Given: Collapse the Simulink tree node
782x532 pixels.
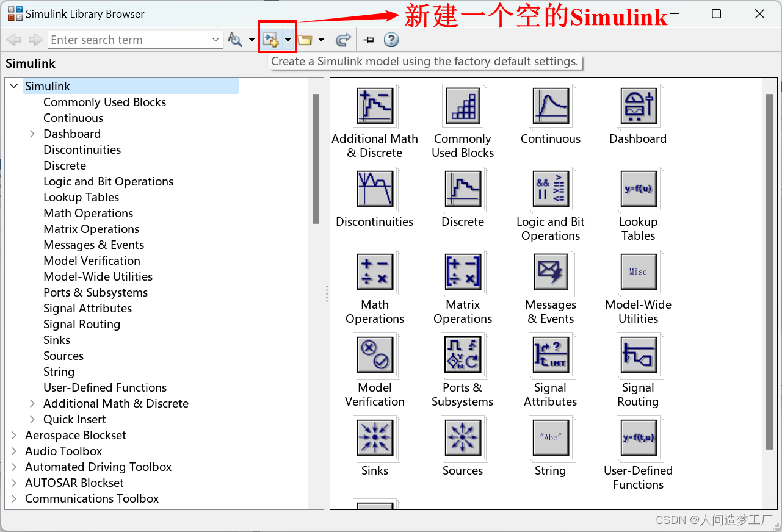Looking at the screenshot, I should [x=14, y=87].
